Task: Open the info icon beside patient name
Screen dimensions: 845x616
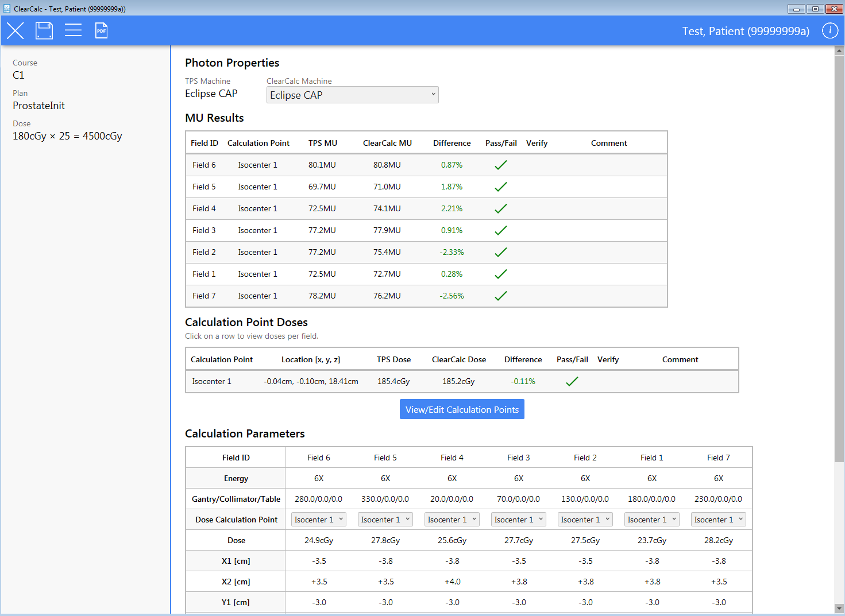Action: point(830,30)
